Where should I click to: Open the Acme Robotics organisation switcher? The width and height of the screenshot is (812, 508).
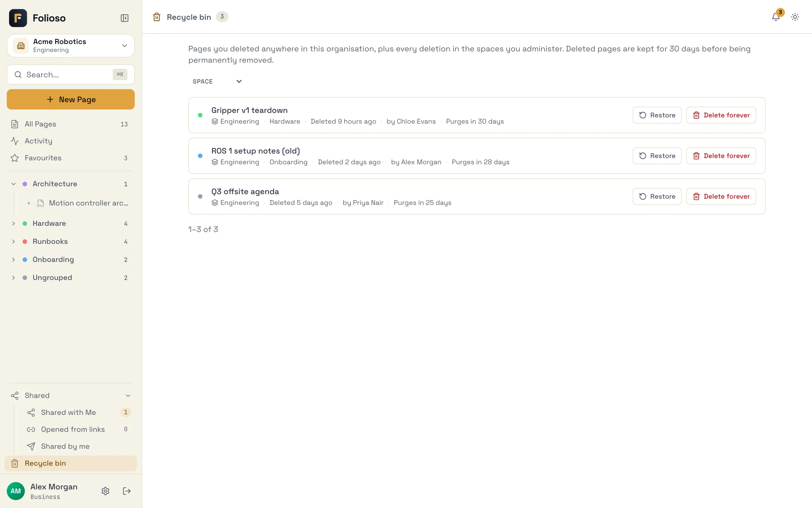(71, 46)
